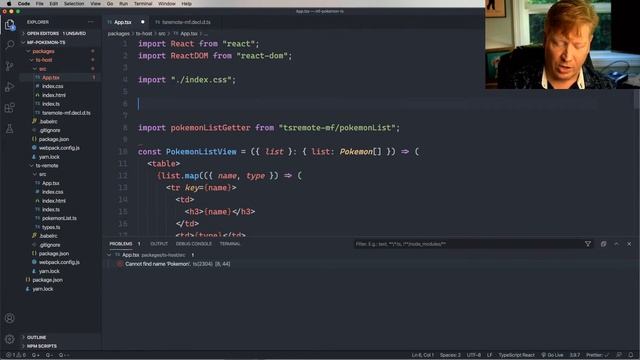Viewport: 640px width, 360px height.
Task: Expand the Outline section
Action: [36, 338]
